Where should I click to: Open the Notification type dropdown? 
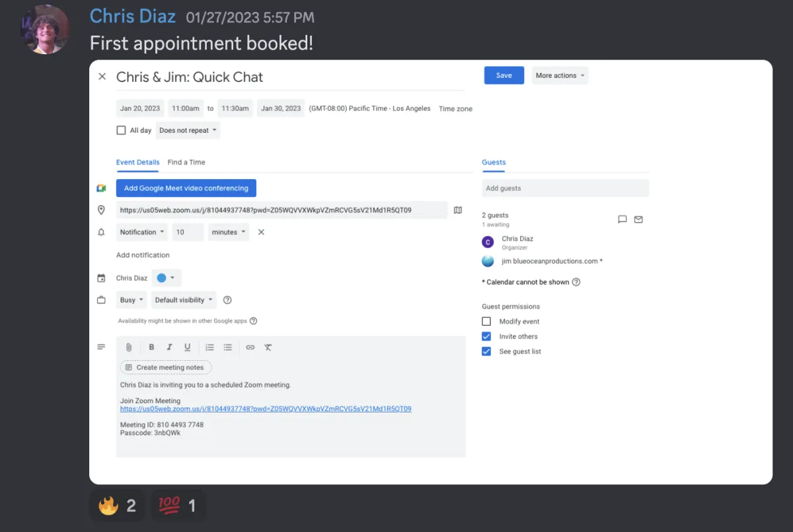[x=142, y=232]
